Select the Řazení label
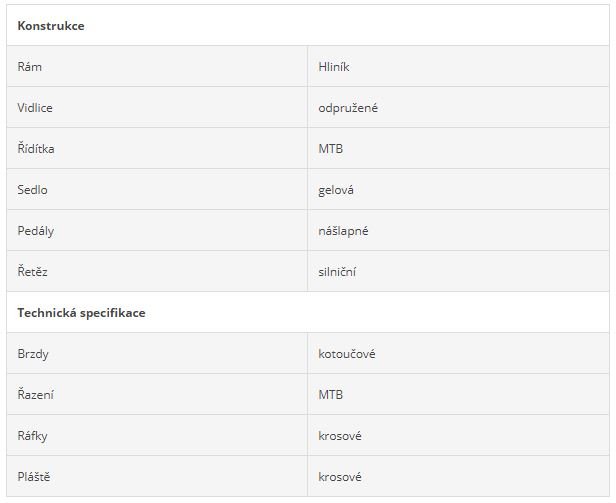Viewport: 616px width, 503px height. [x=35, y=395]
